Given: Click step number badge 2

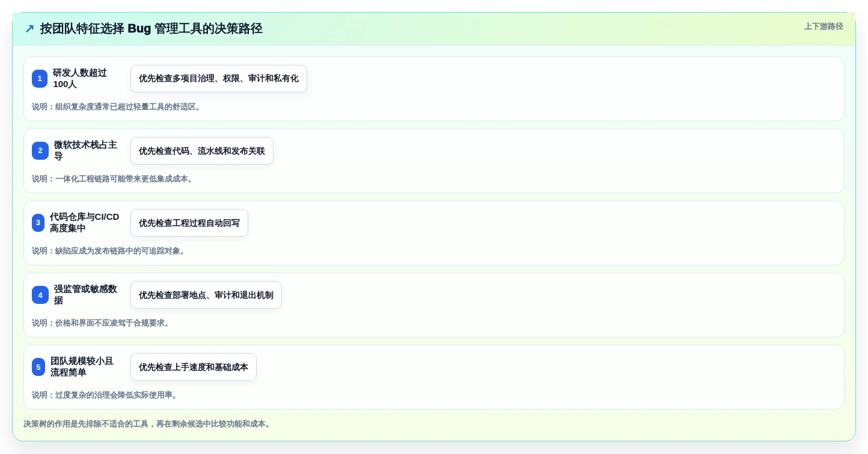Looking at the screenshot, I should pos(40,151).
